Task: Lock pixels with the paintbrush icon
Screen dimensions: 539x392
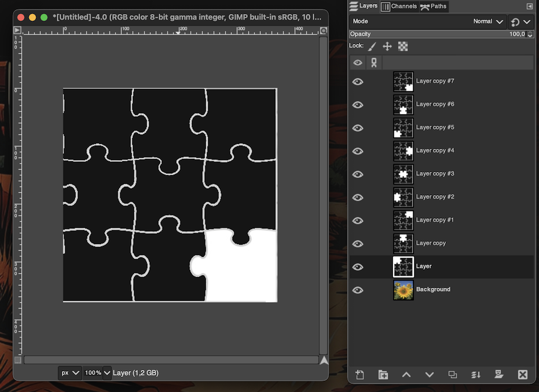Action: tap(372, 46)
